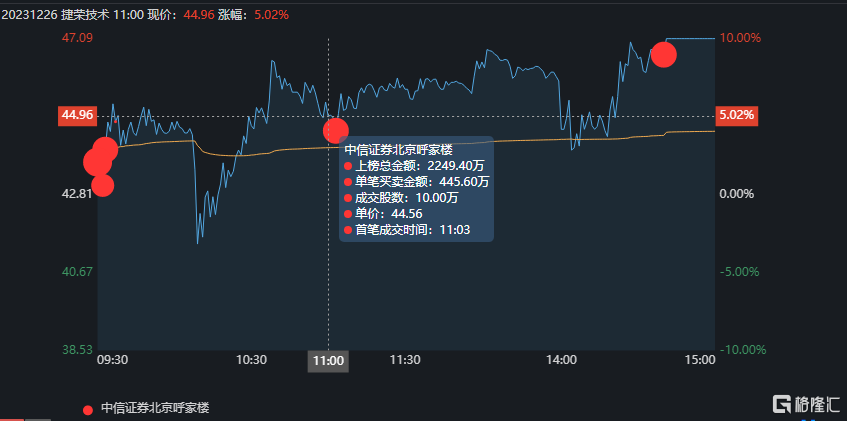Click the 中信证券北京呼家楼 tooltip title

click(x=398, y=149)
